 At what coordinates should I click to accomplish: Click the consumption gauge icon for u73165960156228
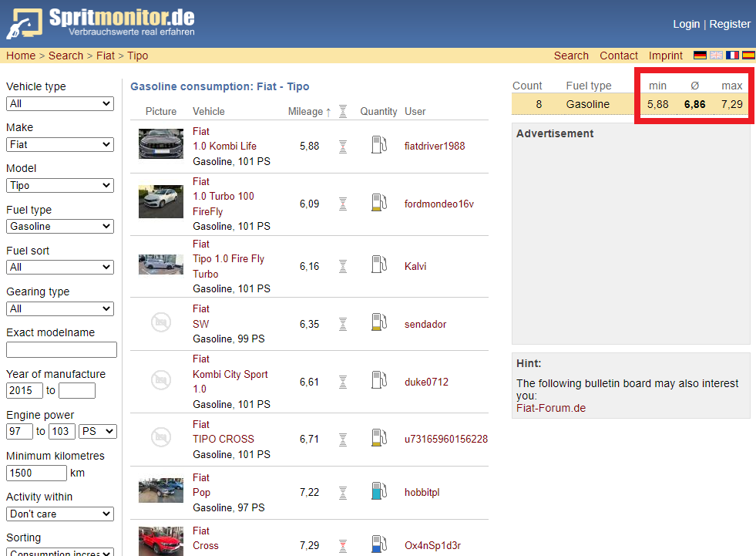[x=343, y=440]
